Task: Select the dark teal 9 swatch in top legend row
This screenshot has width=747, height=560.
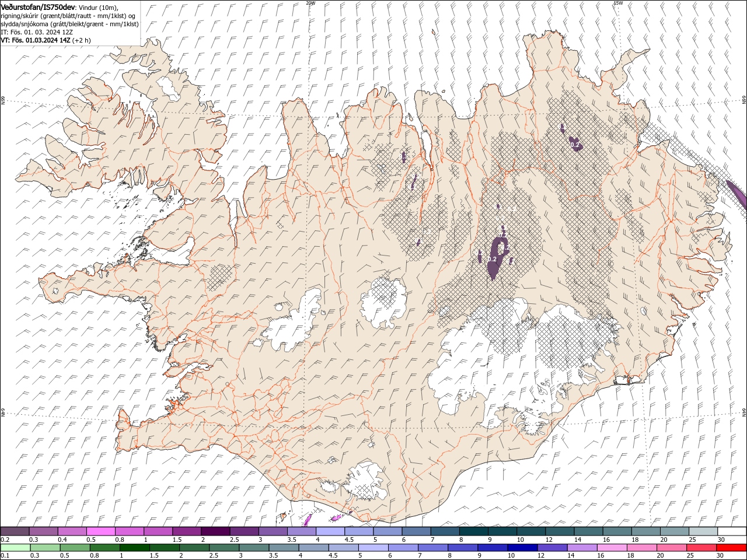Action: click(x=502, y=531)
